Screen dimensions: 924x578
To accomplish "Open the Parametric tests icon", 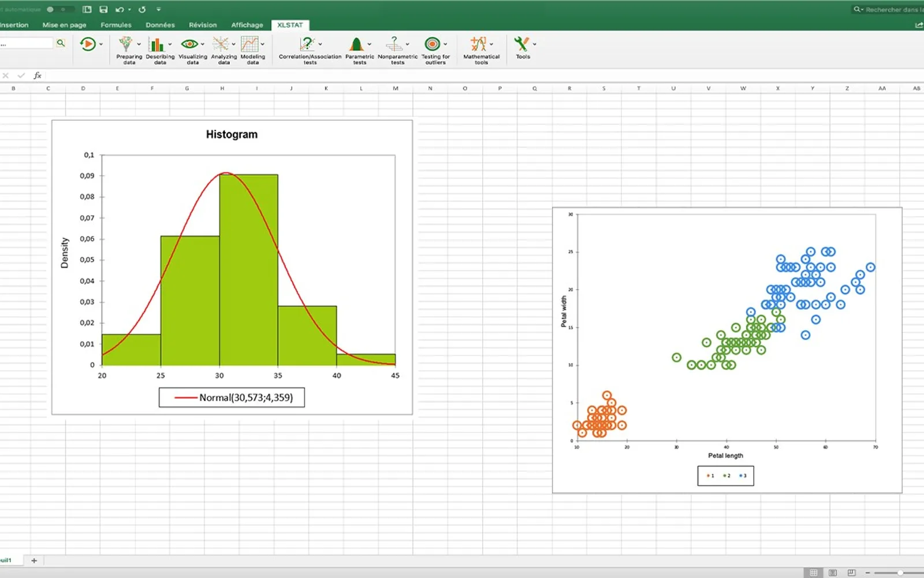I will coord(356,45).
